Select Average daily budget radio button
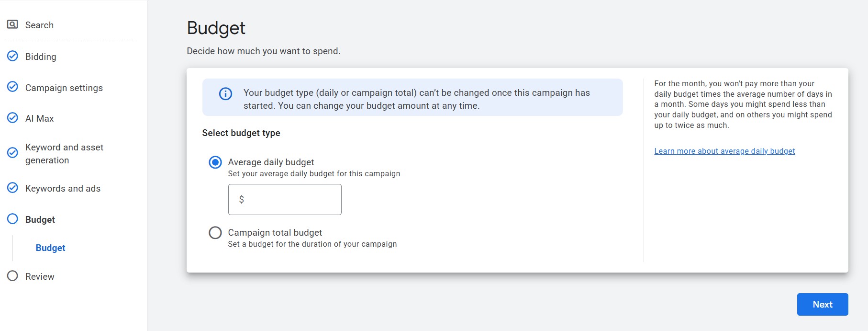The height and width of the screenshot is (331, 868). tap(215, 162)
